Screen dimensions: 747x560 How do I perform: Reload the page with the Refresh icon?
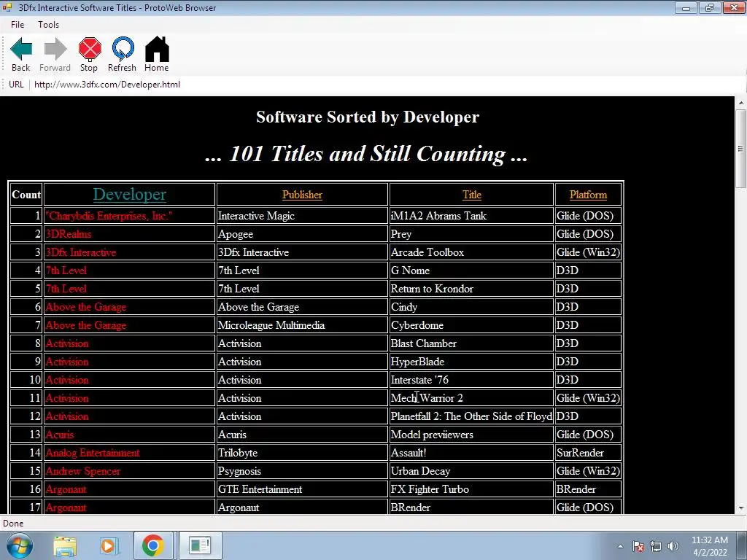point(123,49)
